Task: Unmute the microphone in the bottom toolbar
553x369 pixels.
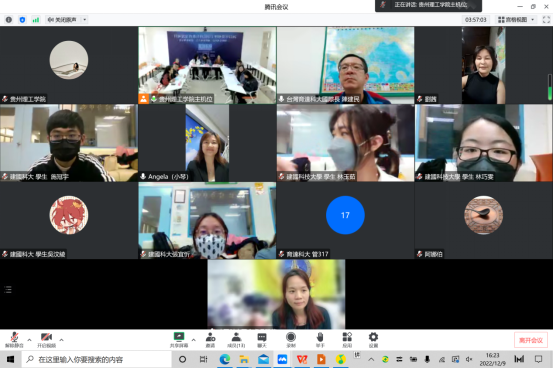Action: tap(14, 340)
